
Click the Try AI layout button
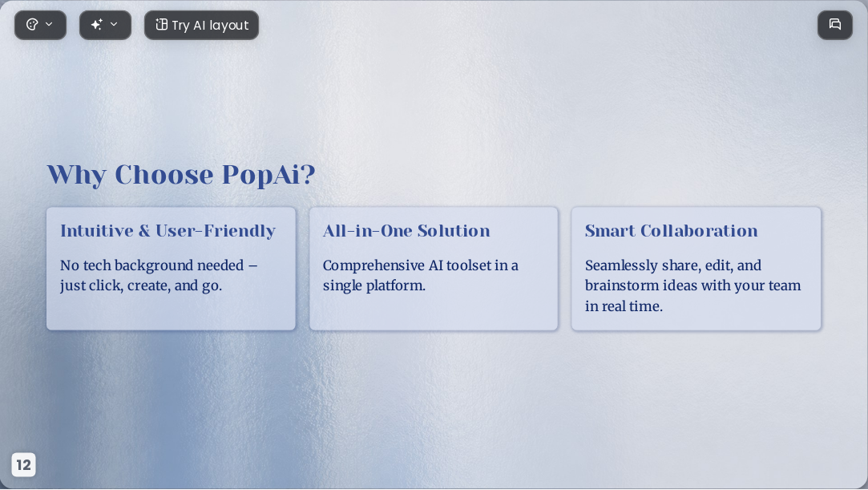[201, 25]
